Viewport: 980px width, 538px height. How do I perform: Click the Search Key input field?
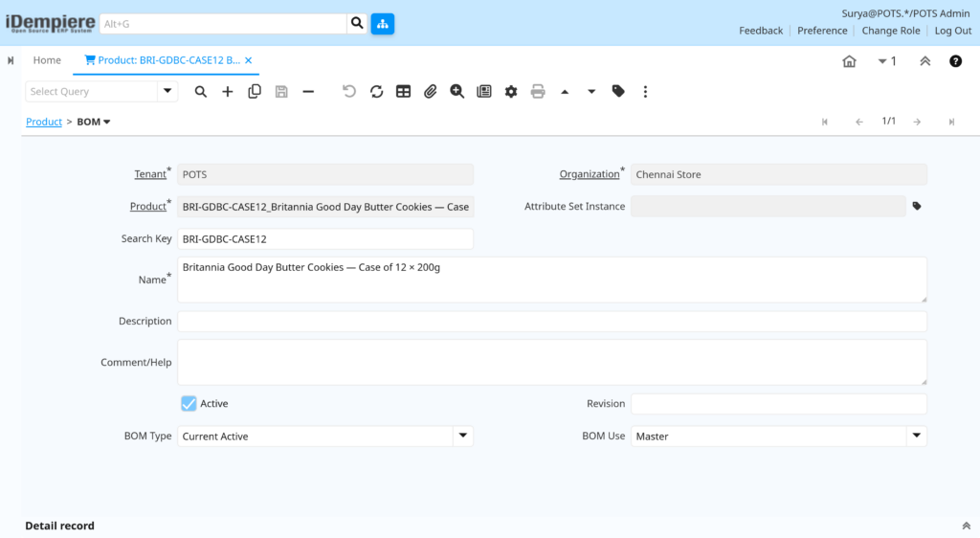(x=325, y=238)
